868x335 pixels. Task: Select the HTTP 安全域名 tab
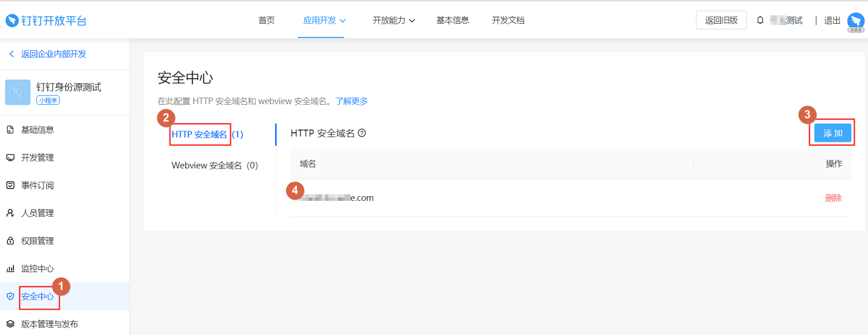coord(207,134)
